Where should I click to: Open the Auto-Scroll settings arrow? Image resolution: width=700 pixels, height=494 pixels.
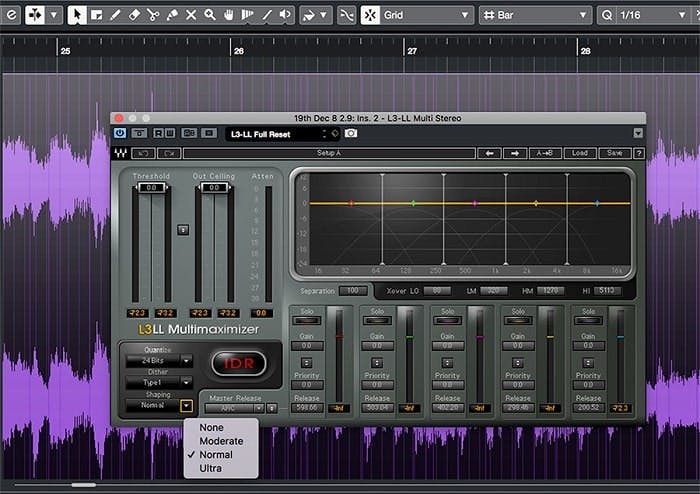click(x=54, y=15)
